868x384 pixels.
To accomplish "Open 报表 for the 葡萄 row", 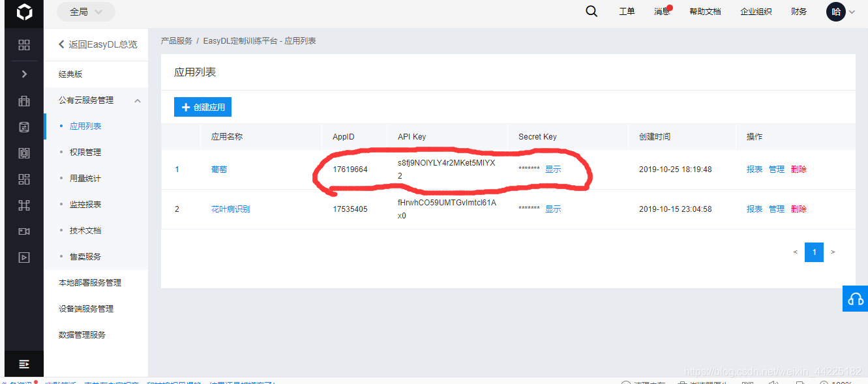I will (x=755, y=170).
